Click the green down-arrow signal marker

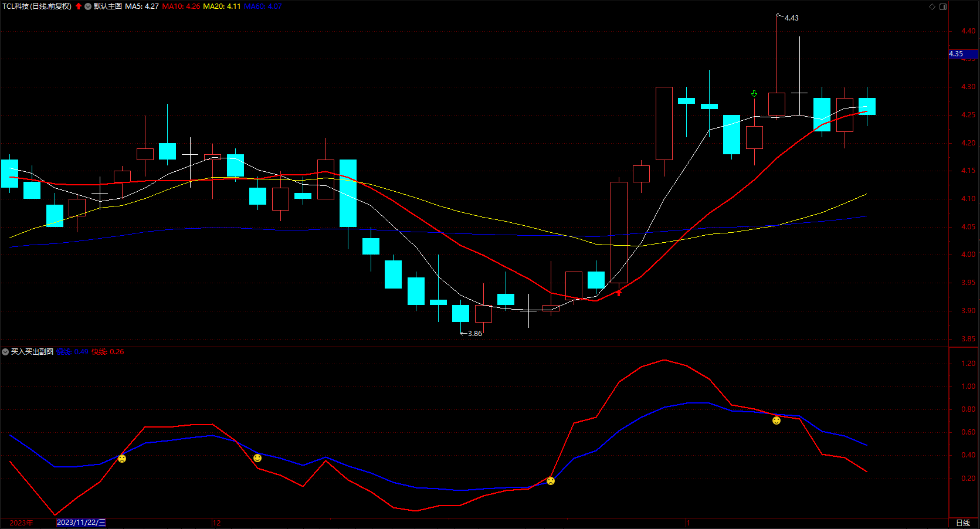754,94
